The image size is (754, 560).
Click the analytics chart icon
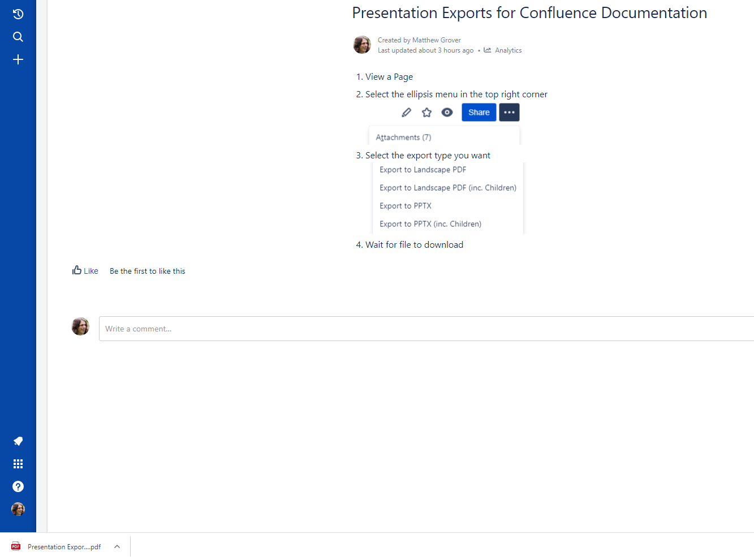click(x=488, y=50)
